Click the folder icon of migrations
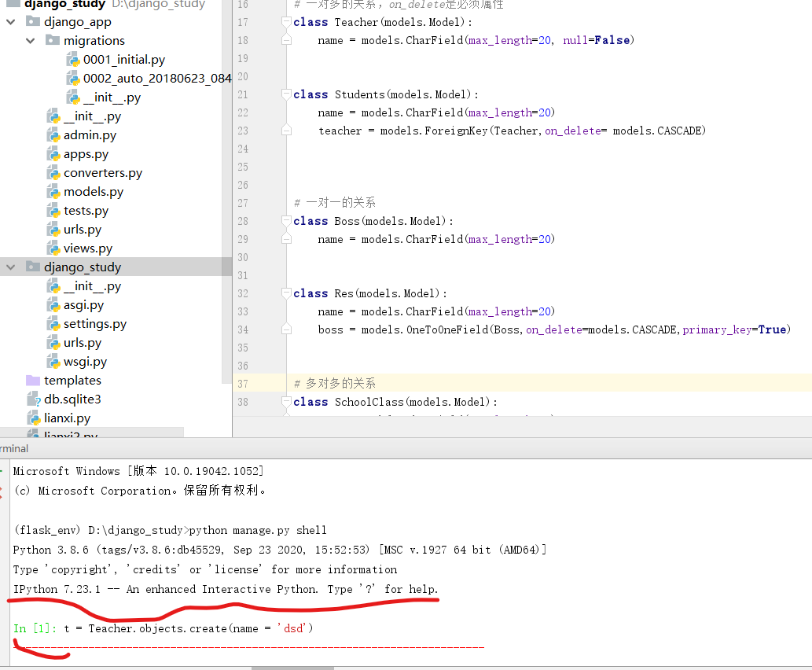The image size is (812, 670). tap(53, 40)
